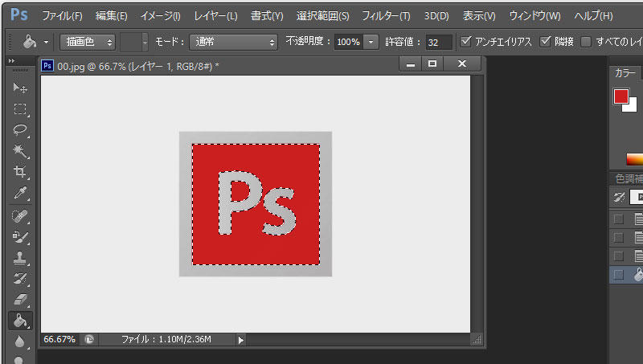Select the Paint Bucket tool in toolbox
Screen dimensions: 643x364
tap(19, 320)
